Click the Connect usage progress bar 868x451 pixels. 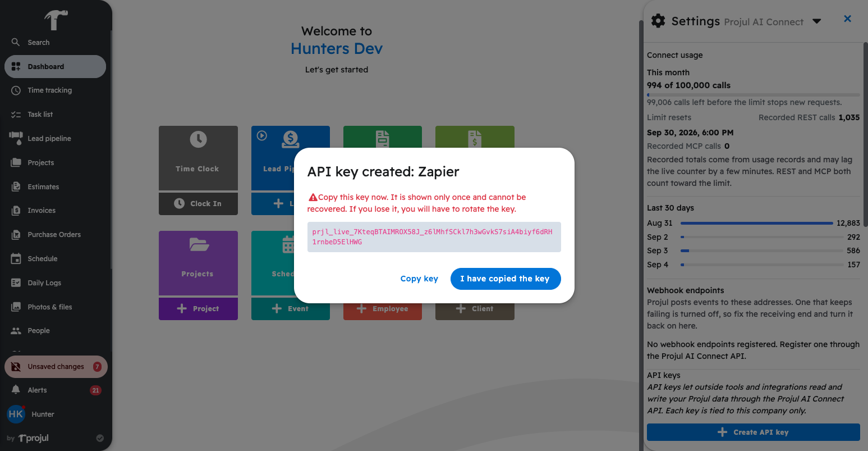click(753, 95)
